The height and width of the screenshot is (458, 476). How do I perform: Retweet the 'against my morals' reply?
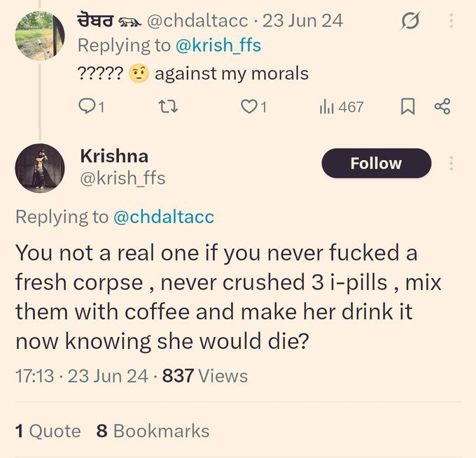pos(168,107)
